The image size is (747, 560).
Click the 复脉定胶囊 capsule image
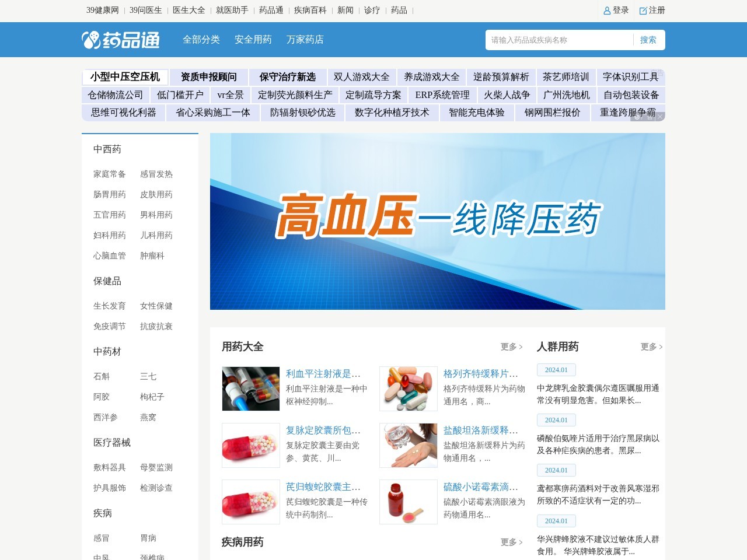[250, 445]
